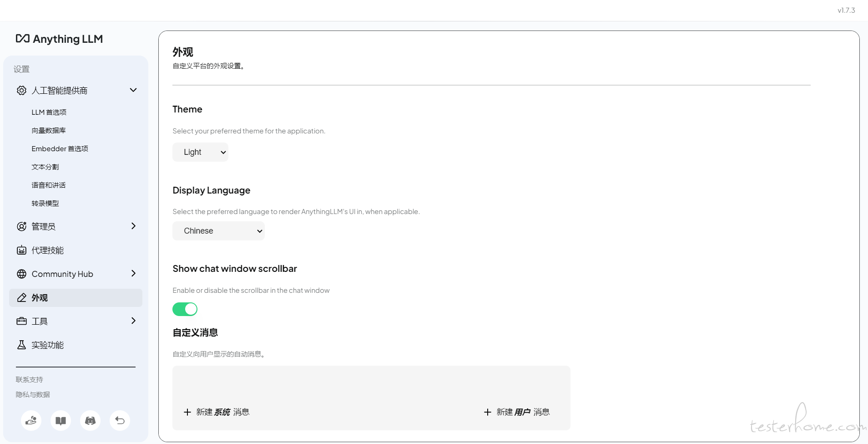This screenshot has height=444, width=868.
Task: Disable the chat window scrollbar toggle
Action: tap(185, 309)
